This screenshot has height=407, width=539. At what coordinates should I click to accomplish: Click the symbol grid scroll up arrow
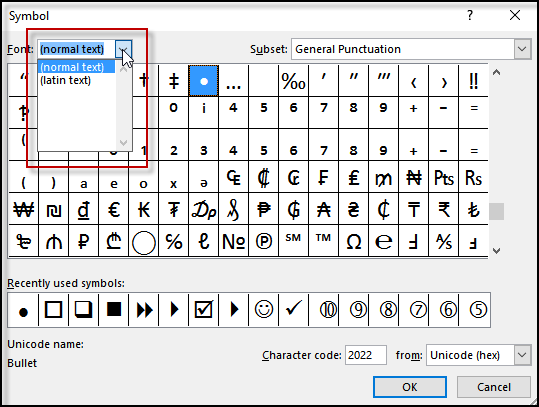click(x=496, y=73)
